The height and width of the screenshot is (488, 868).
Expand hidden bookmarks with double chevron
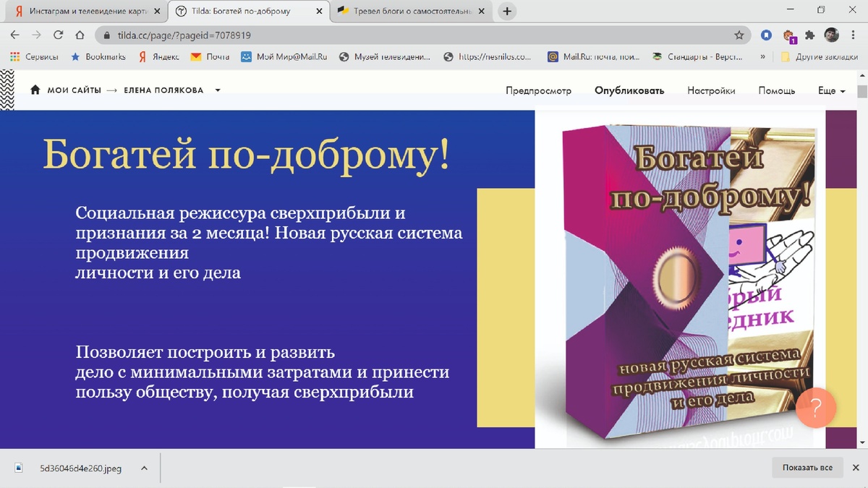[x=762, y=57]
